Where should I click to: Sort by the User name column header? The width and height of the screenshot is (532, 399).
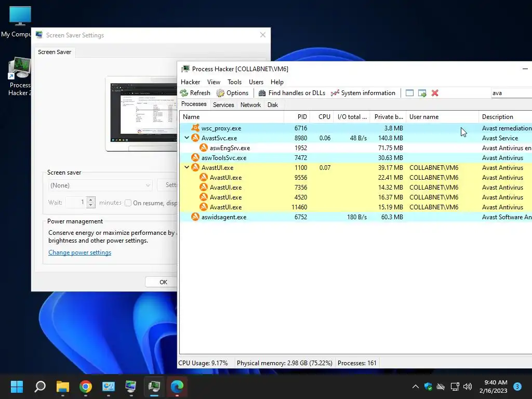[x=443, y=117]
